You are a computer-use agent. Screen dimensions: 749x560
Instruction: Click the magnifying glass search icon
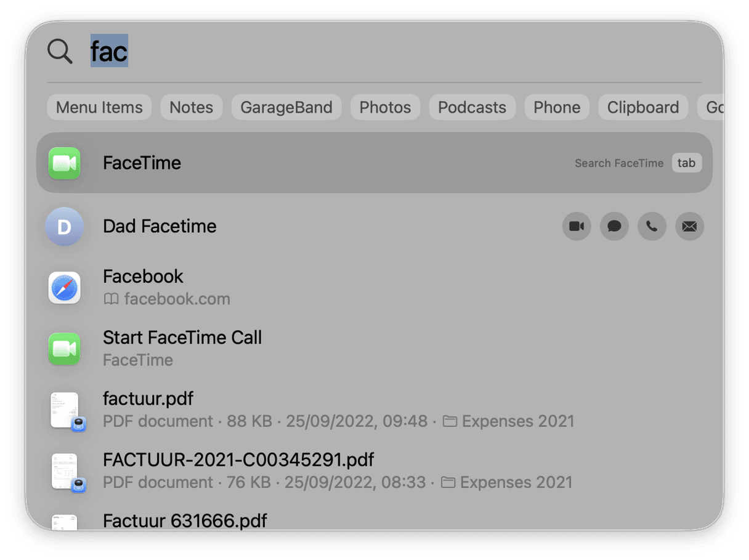click(x=60, y=51)
